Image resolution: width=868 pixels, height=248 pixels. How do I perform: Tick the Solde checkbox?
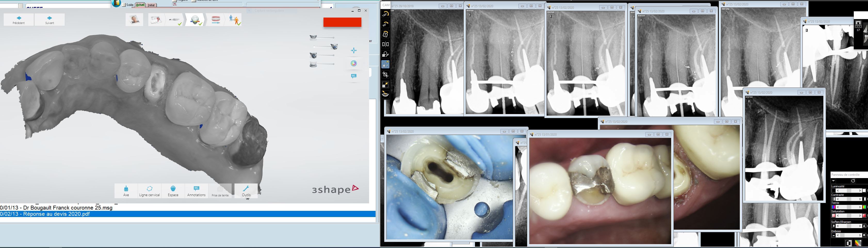click(124, 5)
